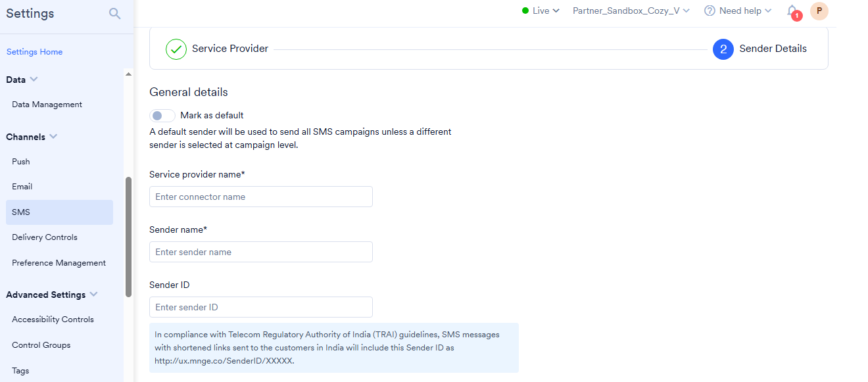Collapse the Channels section chevron
Image resolution: width=868 pixels, height=382 pixels.
pos(53,137)
